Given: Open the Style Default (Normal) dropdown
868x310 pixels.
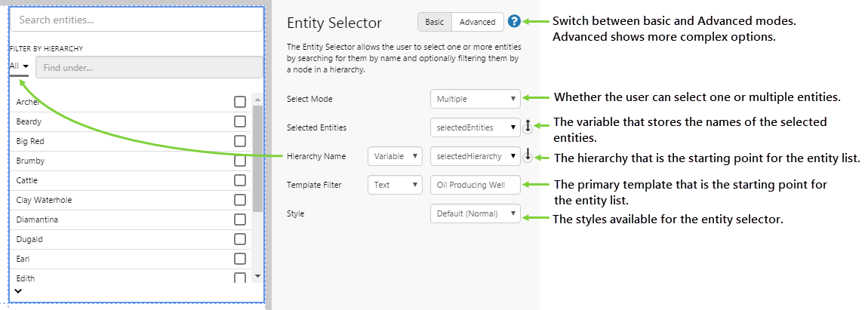Looking at the screenshot, I should click(476, 213).
